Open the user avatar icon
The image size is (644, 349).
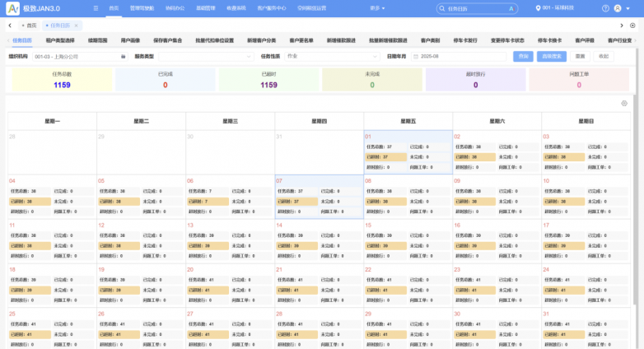618,7
